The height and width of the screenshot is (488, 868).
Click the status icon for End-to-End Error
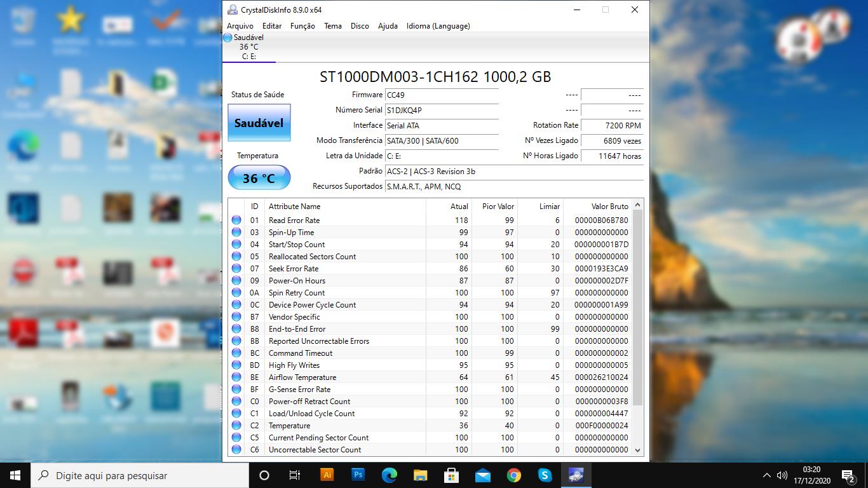coord(236,329)
